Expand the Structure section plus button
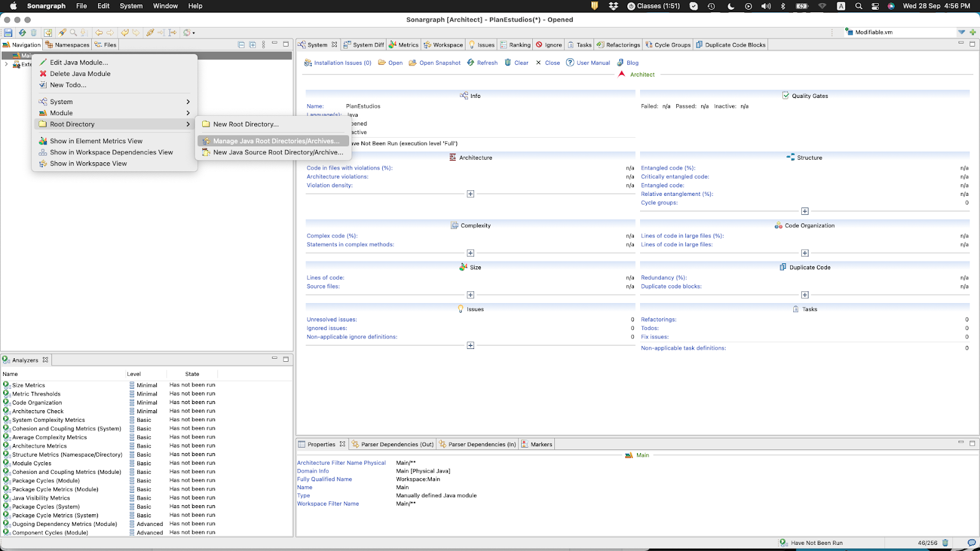This screenshot has width=980, height=551. [805, 211]
